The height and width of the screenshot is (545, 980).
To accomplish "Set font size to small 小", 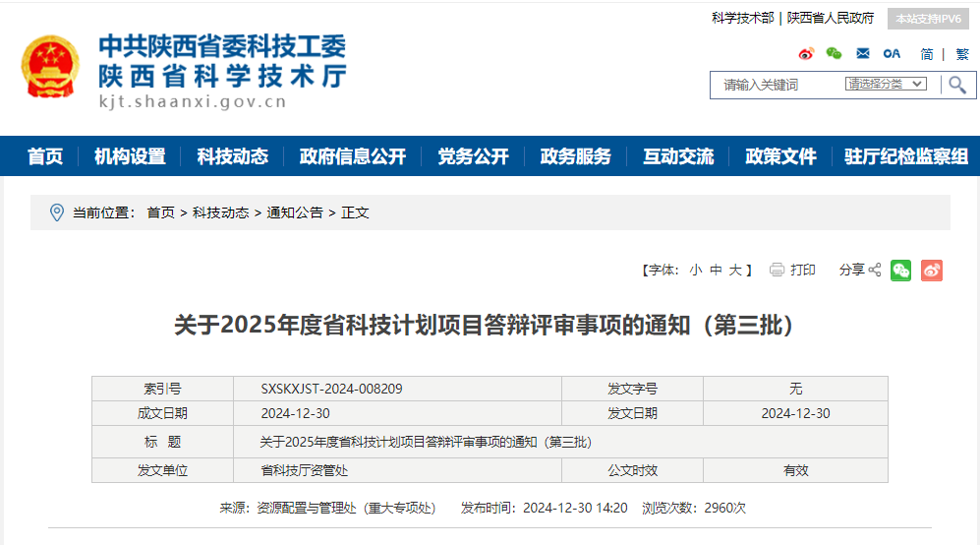I will (x=696, y=271).
